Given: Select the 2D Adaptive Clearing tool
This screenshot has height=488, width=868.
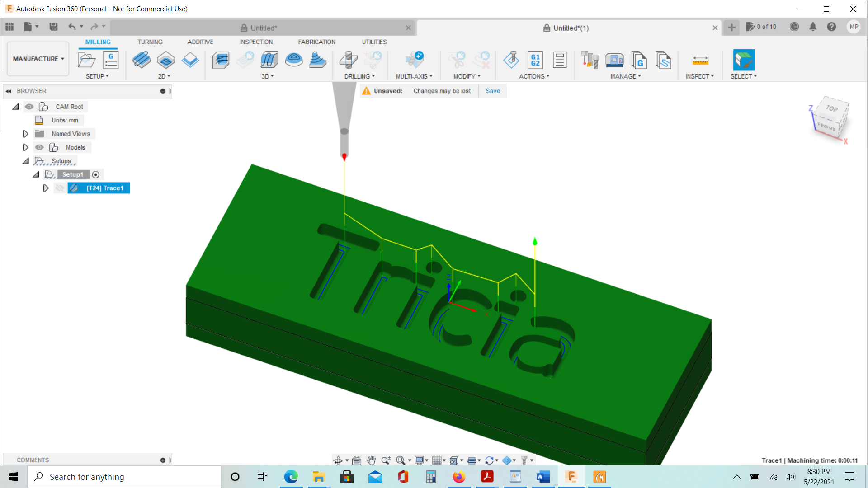Looking at the screenshot, I should (x=142, y=60).
